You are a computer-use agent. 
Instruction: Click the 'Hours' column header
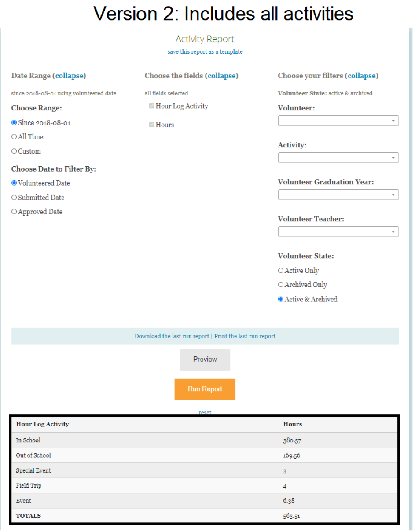[293, 424]
